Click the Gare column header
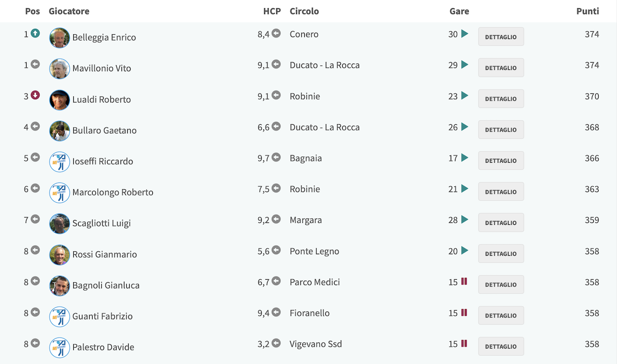Image resolution: width=617 pixels, height=364 pixels. click(x=459, y=11)
